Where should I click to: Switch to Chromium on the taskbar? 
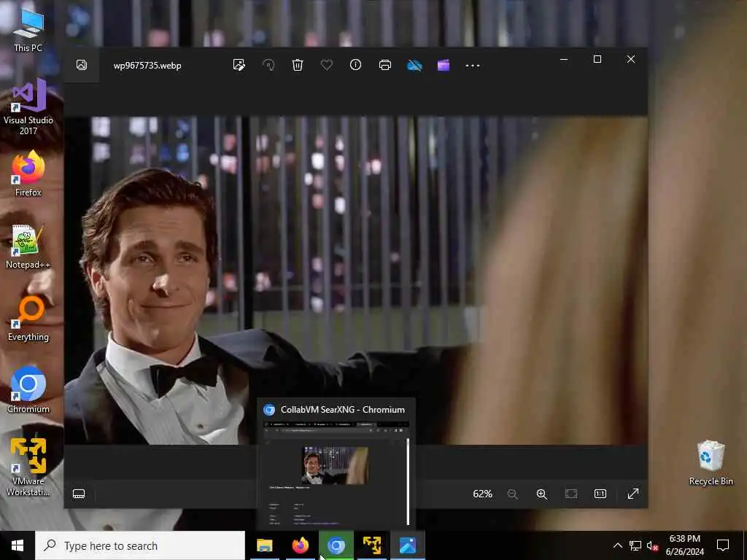pyautogui.click(x=336, y=545)
